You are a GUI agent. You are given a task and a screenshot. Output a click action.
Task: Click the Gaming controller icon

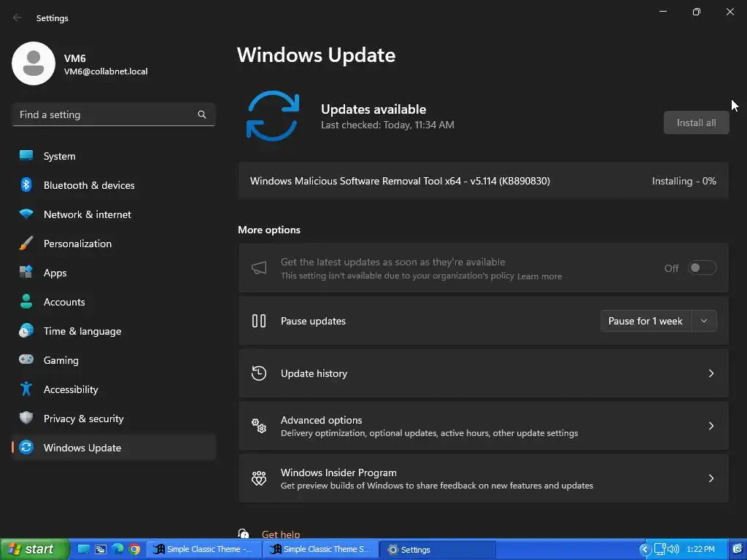coord(26,359)
